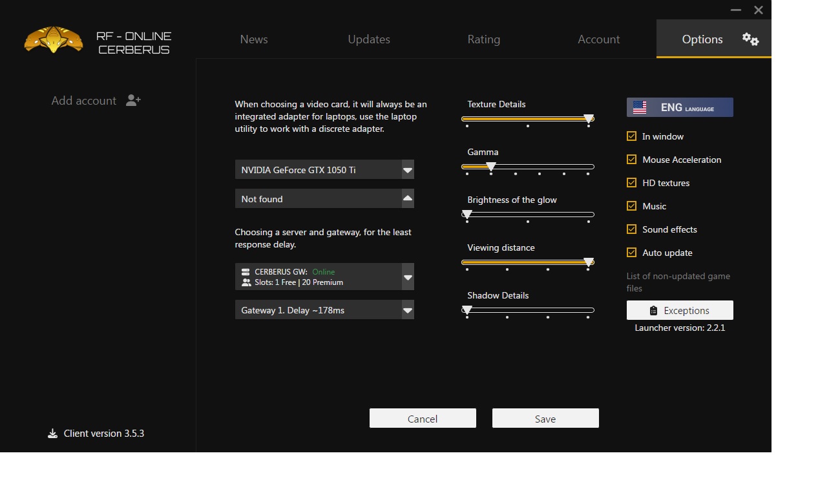Open the Updates tab
This screenshot has width=840, height=504.
coord(369,39)
